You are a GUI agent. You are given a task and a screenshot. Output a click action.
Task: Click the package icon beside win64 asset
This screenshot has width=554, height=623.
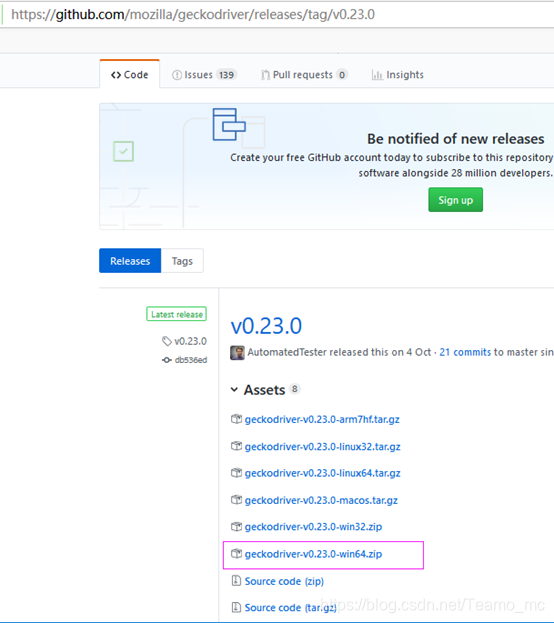click(x=236, y=553)
